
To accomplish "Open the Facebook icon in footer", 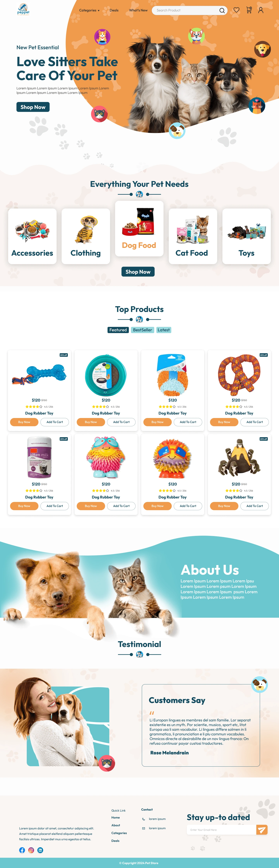I will 22,850.
